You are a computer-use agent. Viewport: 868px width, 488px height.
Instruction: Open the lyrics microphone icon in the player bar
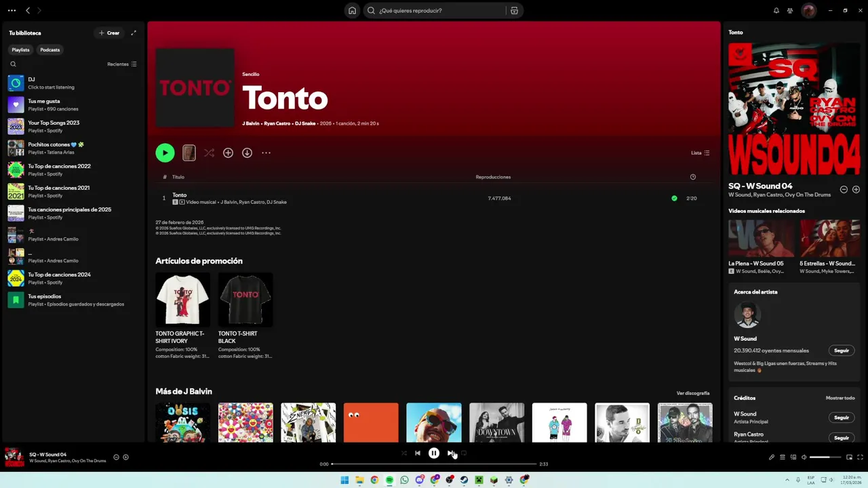click(x=772, y=457)
